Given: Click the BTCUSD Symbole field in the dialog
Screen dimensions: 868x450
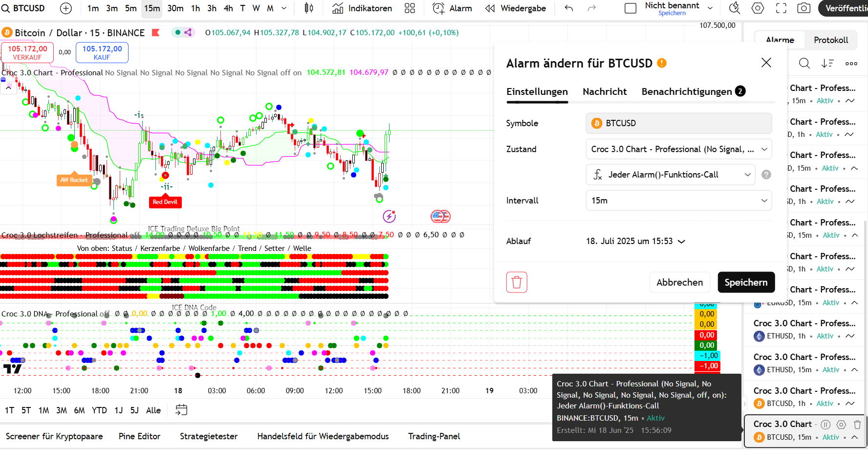Looking at the screenshot, I should (x=678, y=123).
